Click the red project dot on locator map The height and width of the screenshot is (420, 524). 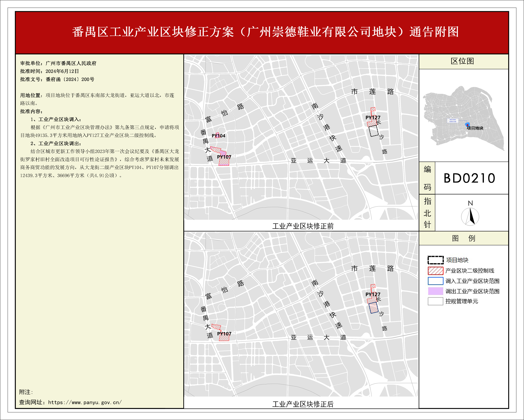click(x=467, y=125)
